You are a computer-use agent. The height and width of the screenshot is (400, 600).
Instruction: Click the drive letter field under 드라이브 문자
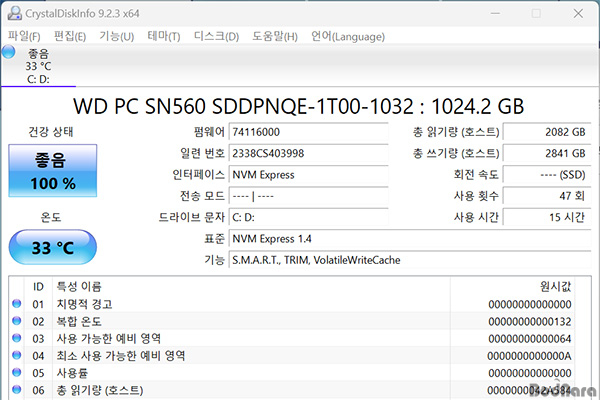tap(308, 217)
